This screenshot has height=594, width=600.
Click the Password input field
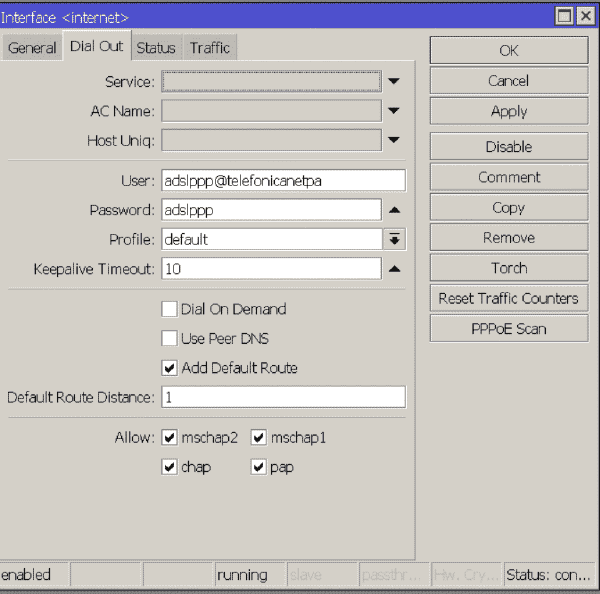point(271,210)
